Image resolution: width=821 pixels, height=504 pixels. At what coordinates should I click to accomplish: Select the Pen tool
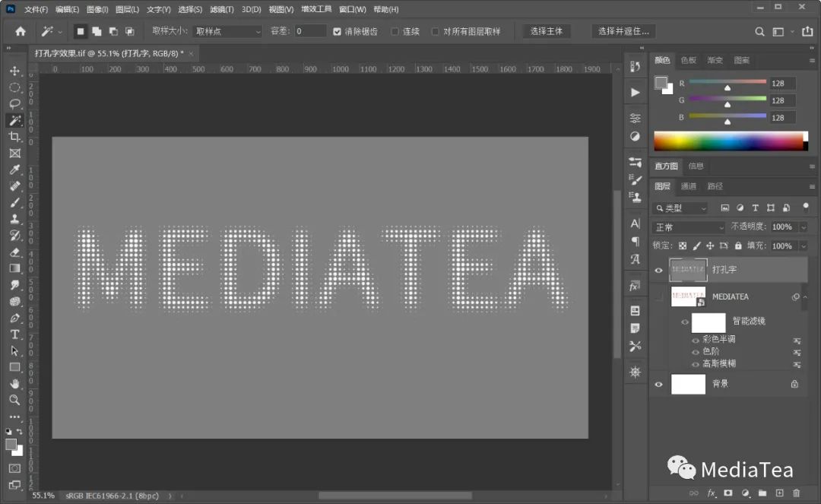click(x=14, y=319)
